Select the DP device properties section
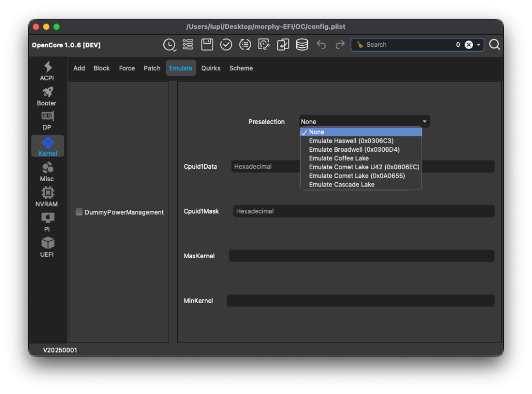This screenshot has height=394, width=532. click(47, 121)
